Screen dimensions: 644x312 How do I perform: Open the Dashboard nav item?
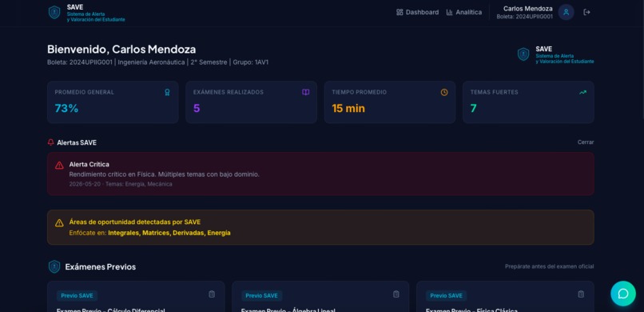pyautogui.click(x=417, y=12)
